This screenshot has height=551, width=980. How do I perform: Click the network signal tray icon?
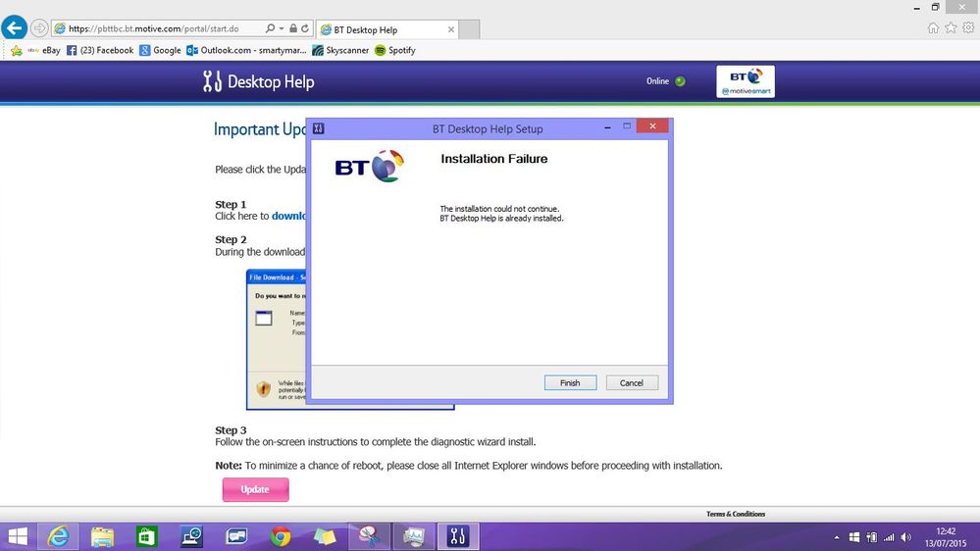point(888,537)
